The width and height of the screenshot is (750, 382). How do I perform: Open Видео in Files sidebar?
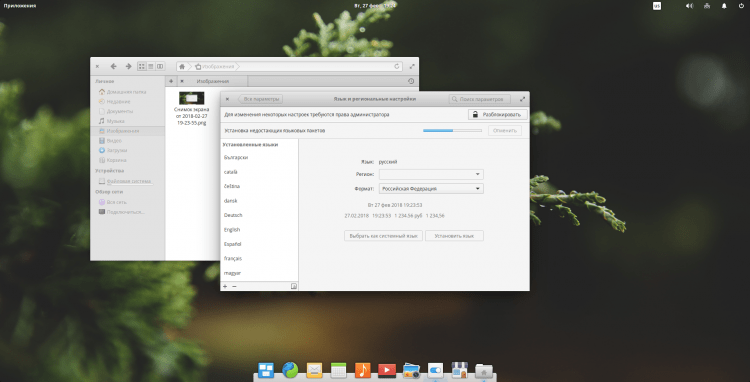[127, 141]
